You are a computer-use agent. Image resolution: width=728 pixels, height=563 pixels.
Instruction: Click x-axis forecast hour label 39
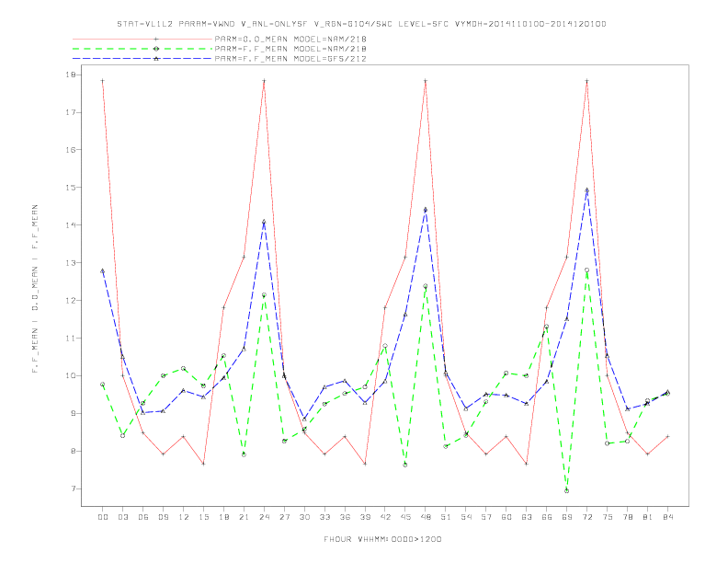[365, 517]
